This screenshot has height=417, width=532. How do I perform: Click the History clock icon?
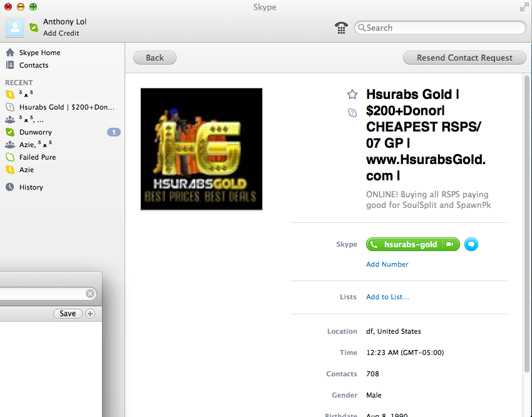click(x=10, y=187)
